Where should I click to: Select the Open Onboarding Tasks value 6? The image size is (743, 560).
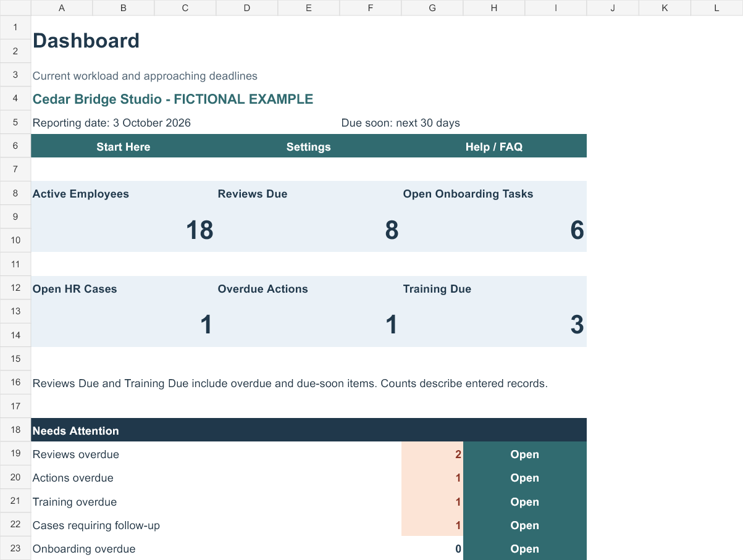click(577, 230)
